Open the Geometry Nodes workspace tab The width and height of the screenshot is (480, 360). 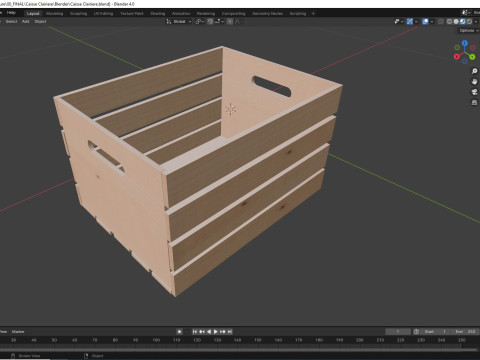[267, 13]
